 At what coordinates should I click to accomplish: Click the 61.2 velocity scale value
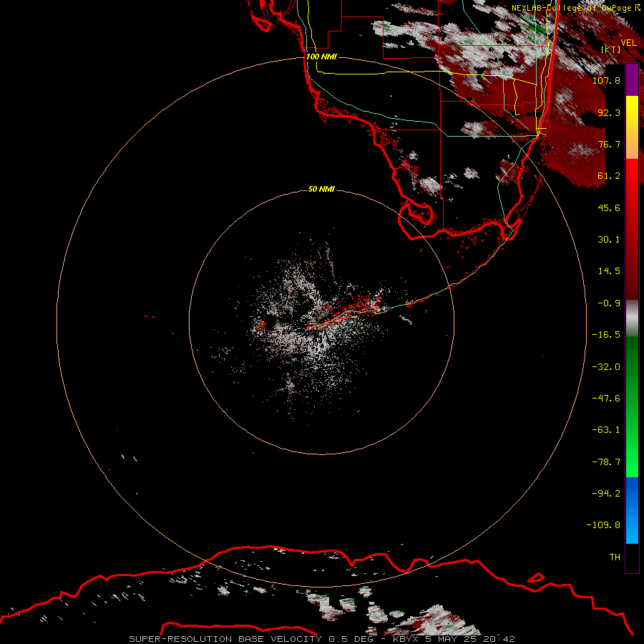(x=609, y=176)
